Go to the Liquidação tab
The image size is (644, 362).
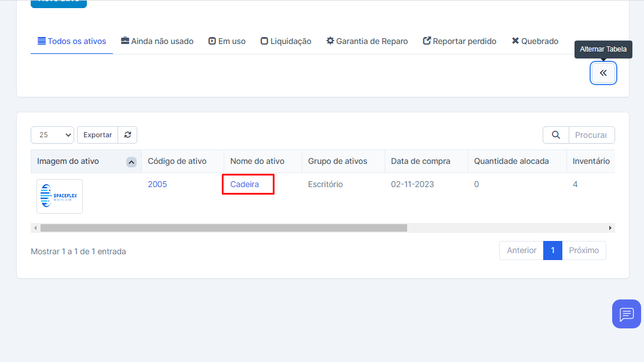pos(286,42)
